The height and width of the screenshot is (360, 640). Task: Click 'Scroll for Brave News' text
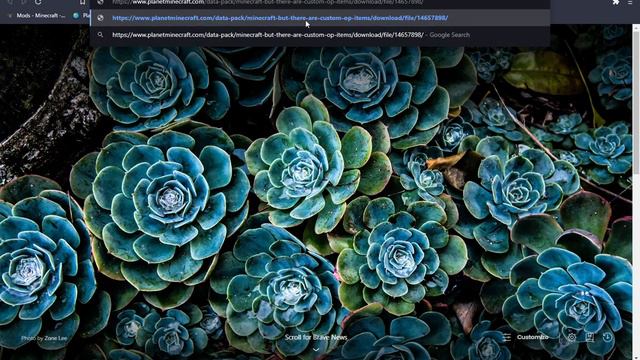(316, 337)
